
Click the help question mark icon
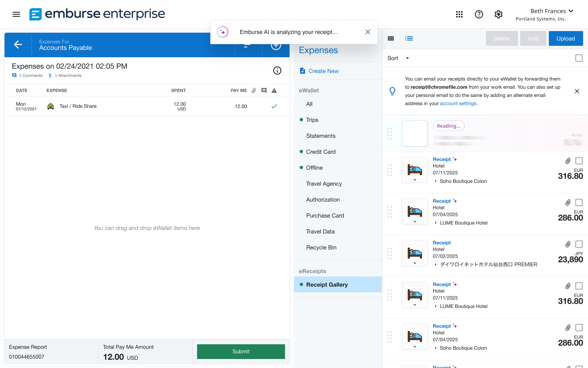coord(479,14)
